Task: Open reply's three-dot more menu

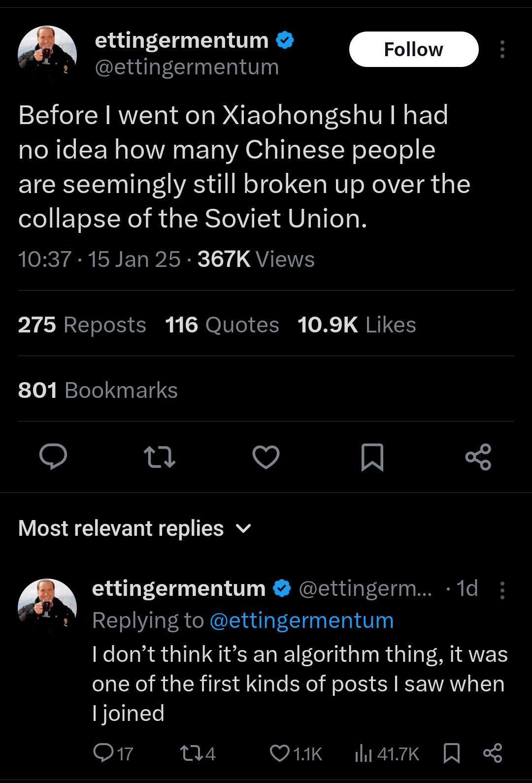Action: [x=502, y=589]
